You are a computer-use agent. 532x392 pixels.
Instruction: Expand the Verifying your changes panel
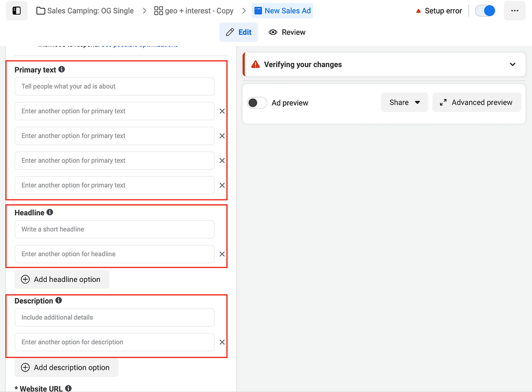(x=512, y=65)
